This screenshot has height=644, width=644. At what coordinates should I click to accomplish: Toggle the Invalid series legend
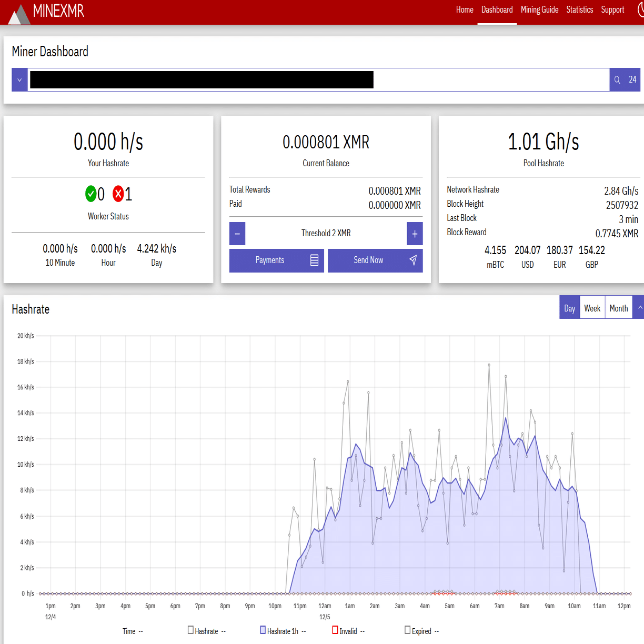point(348,631)
